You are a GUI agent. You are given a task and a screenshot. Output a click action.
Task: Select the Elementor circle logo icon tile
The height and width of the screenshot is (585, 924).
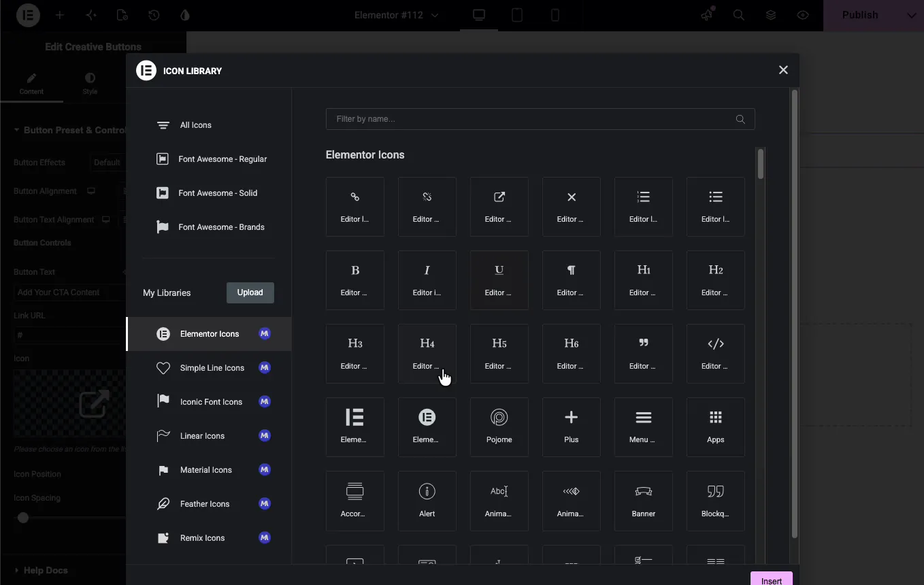tap(427, 427)
